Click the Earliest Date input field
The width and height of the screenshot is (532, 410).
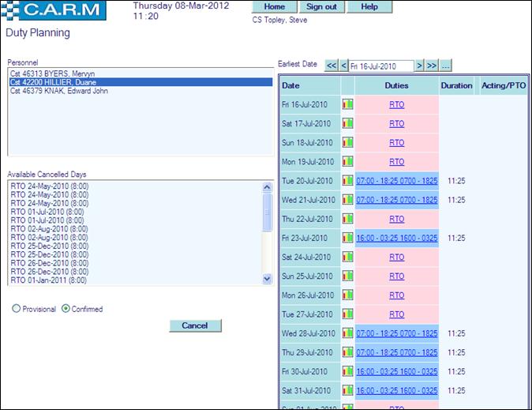[381, 66]
